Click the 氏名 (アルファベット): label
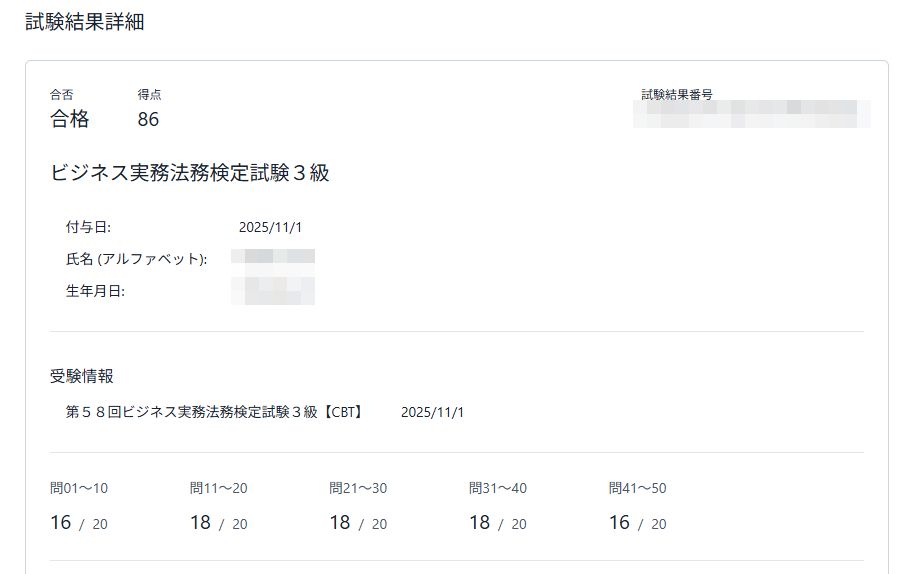The width and height of the screenshot is (905, 574). click(x=137, y=259)
